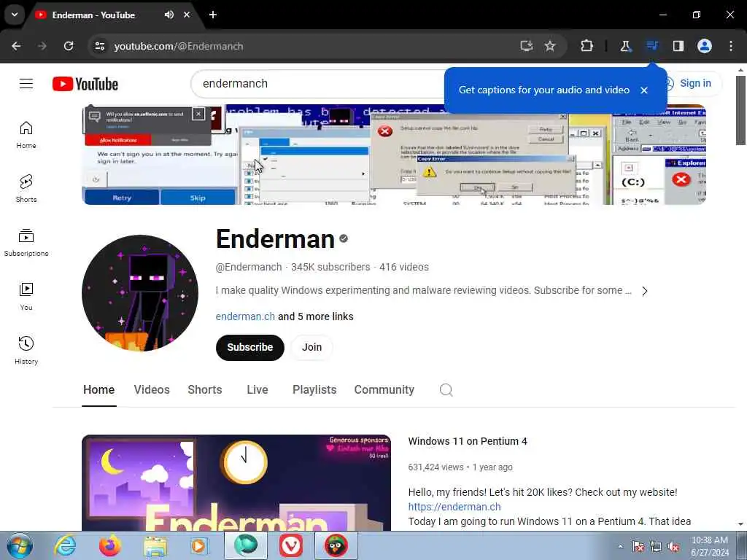747x560 pixels.
Task: Dismiss the captions tooltip with X
Action: [x=644, y=90]
